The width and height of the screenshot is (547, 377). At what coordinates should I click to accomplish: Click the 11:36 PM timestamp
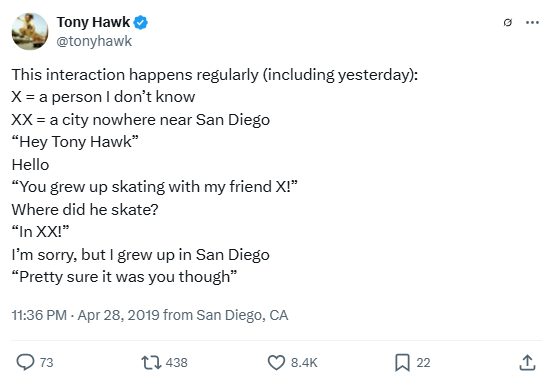pyautogui.click(x=39, y=315)
